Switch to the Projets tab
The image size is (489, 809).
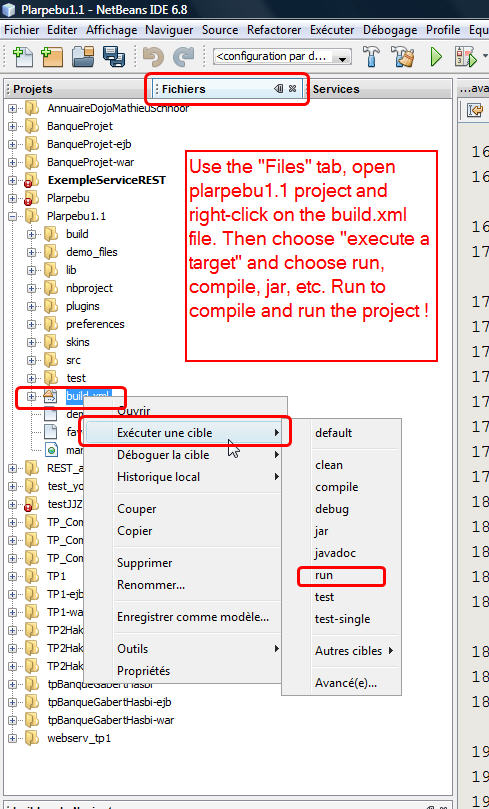33,89
